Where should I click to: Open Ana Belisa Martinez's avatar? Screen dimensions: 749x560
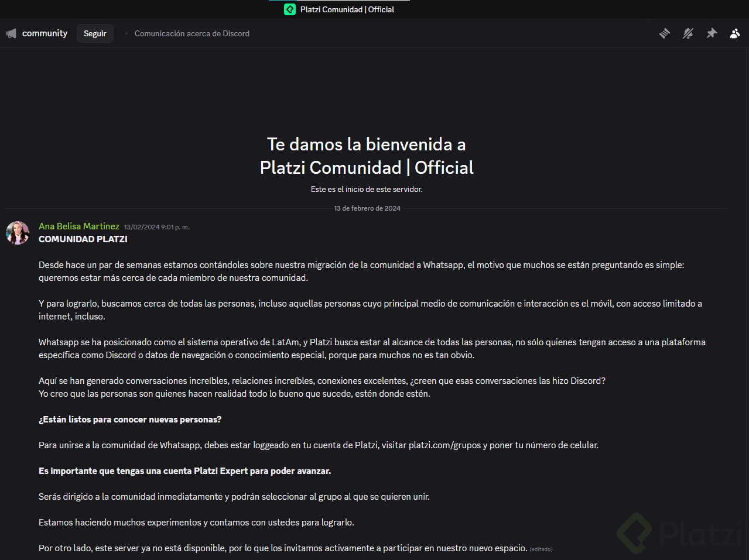18,233
